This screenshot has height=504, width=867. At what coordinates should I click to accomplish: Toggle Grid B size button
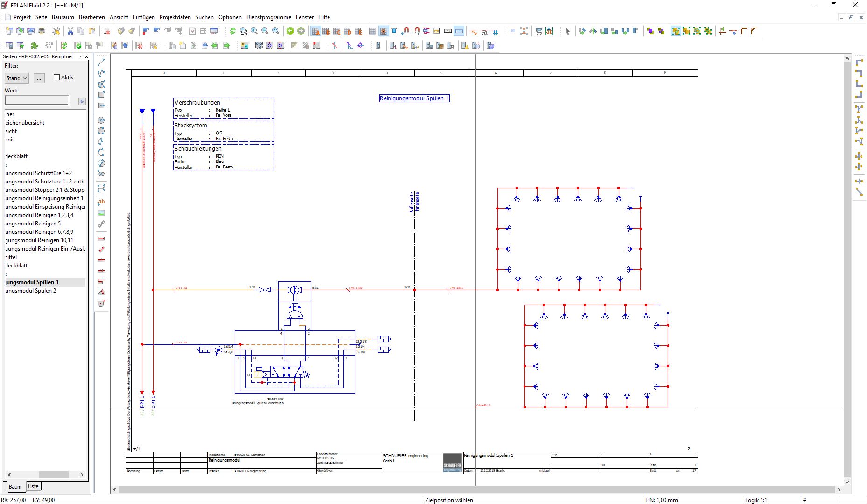pos(326,31)
